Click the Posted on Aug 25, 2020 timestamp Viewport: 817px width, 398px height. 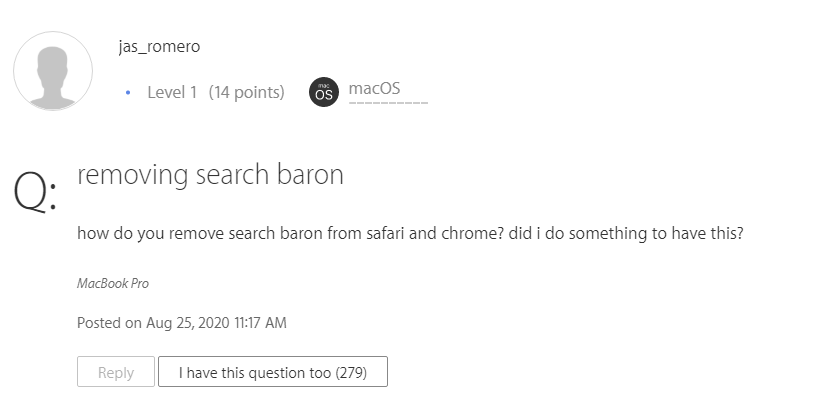182,322
